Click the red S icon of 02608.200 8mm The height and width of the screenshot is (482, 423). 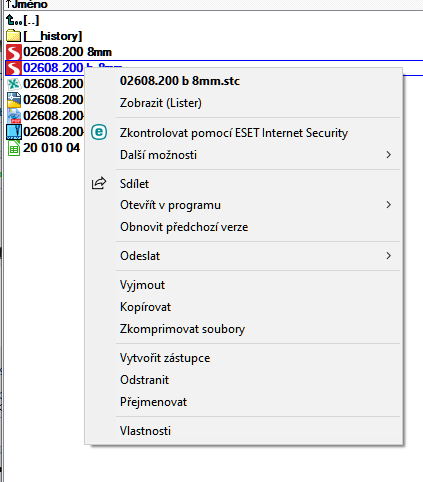point(14,52)
